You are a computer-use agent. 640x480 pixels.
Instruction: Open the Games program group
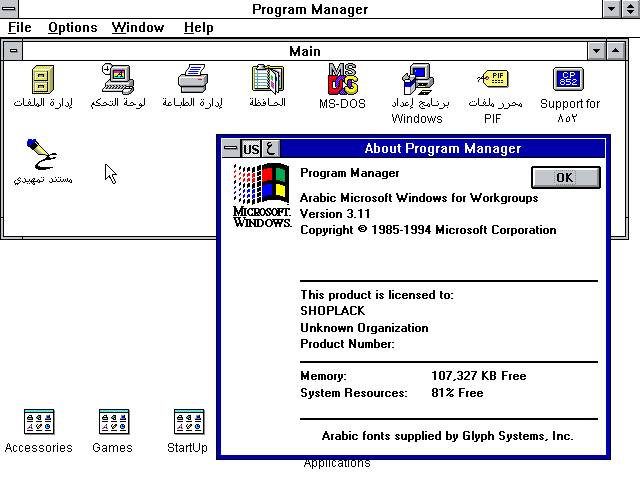pyautogui.click(x=114, y=422)
